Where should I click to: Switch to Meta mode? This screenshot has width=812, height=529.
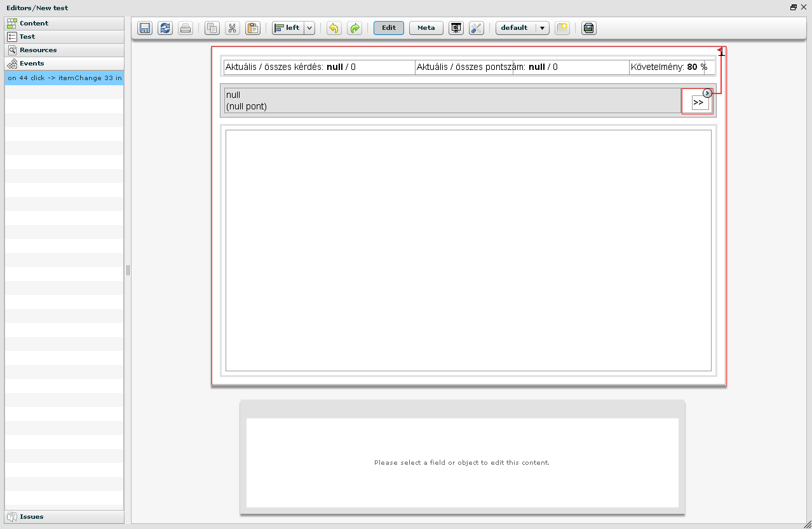click(426, 28)
